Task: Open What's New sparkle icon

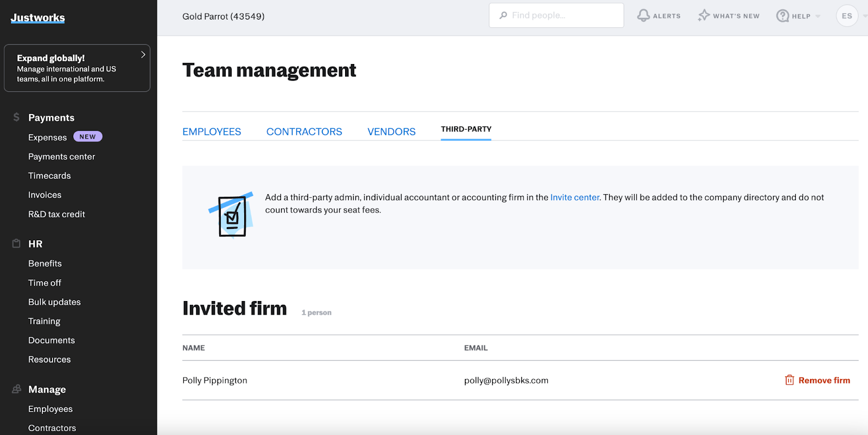Action: (x=704, y=16)
